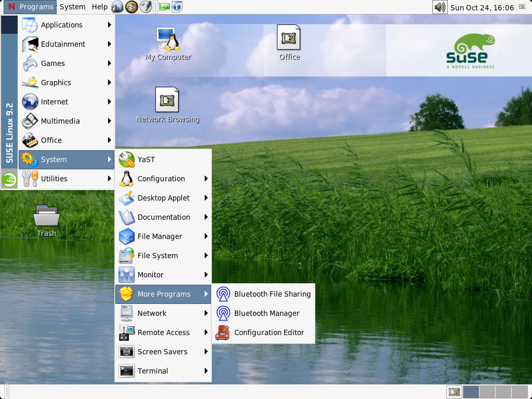Select the highlighted System entry in Programs menu
Viewport: 532px width, 399px height.
[x=66, y=159]
